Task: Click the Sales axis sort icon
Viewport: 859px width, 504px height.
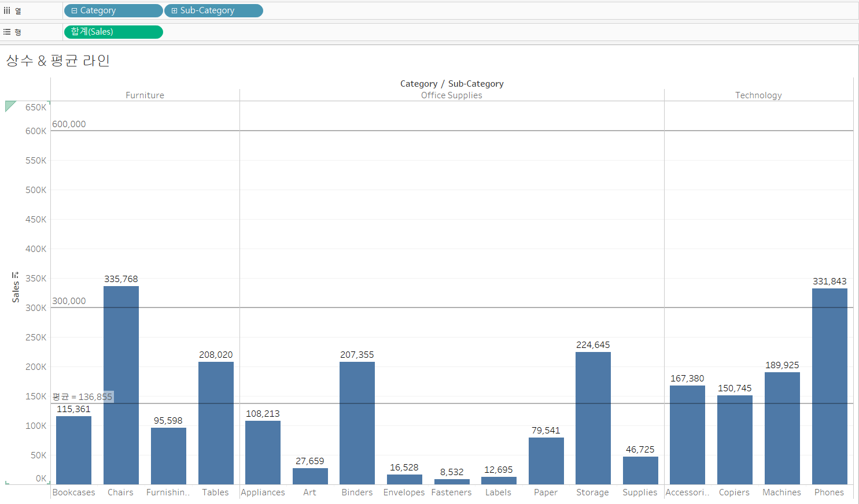Action: (x=16, y=275)
